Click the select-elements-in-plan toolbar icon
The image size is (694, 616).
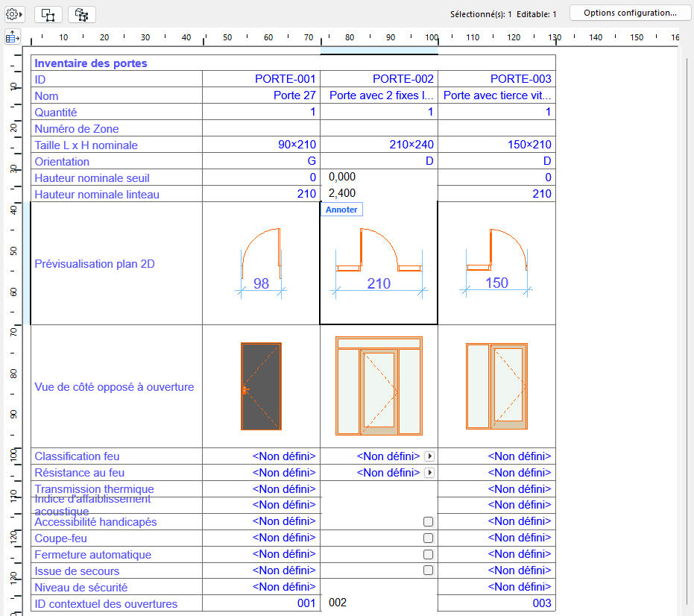pos(48,14)
